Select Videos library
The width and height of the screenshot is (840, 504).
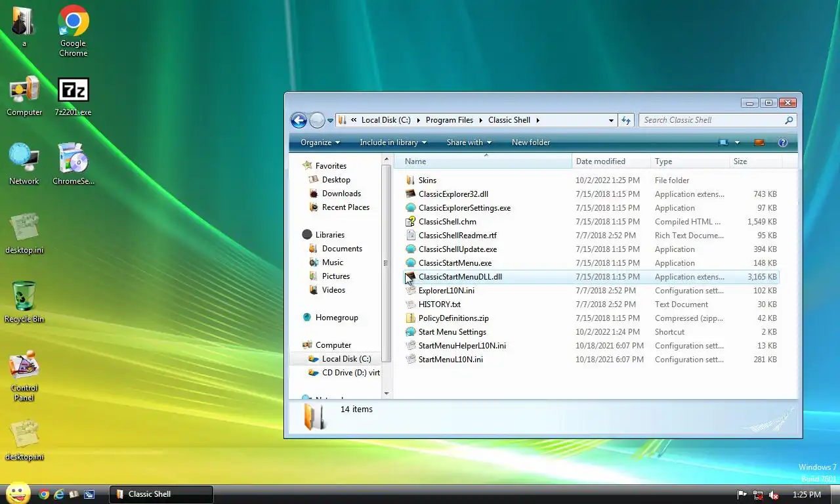point(333,290)
